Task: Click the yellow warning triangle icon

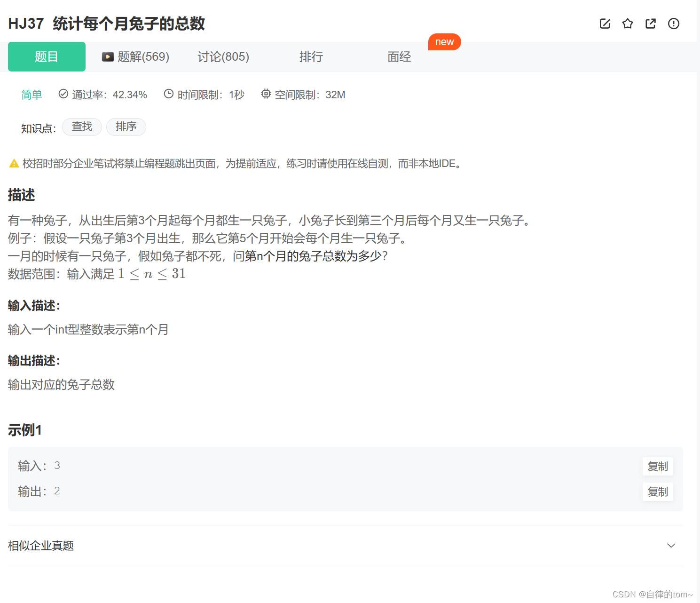Action: [x=14, y=164]
